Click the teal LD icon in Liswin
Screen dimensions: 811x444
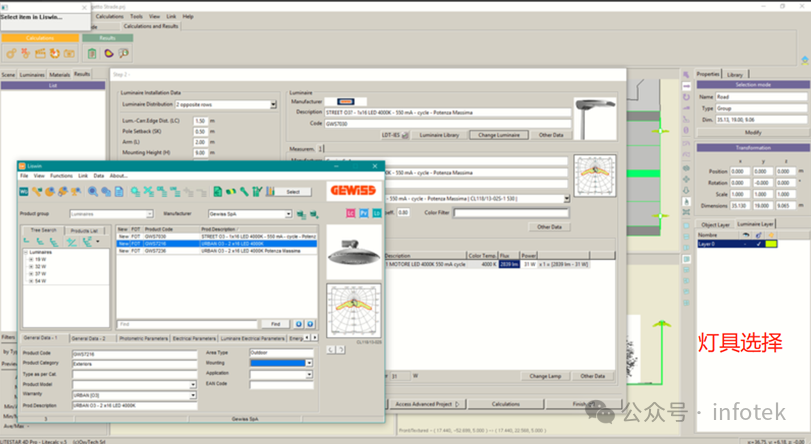pyautogui.click(x=377, y=213)
